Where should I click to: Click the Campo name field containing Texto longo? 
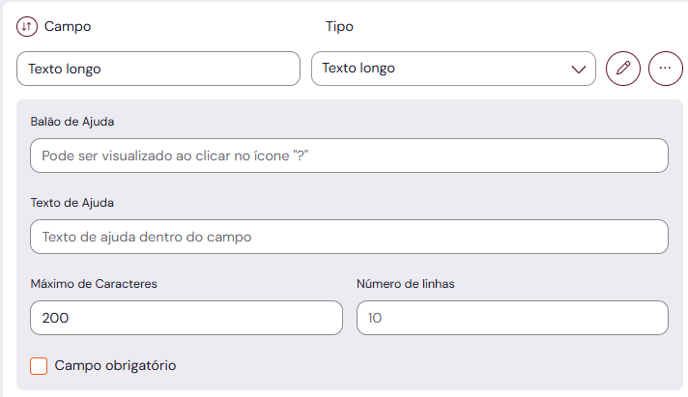[158, 68]
